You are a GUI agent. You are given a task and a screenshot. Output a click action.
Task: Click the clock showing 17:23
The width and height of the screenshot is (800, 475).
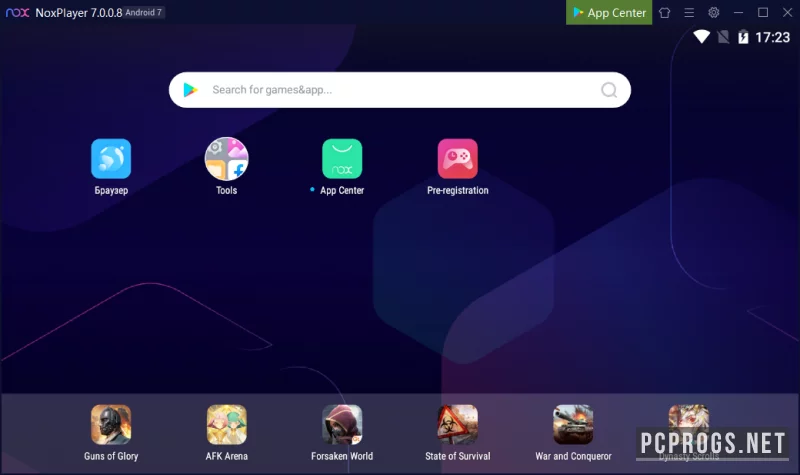point(772,37)
